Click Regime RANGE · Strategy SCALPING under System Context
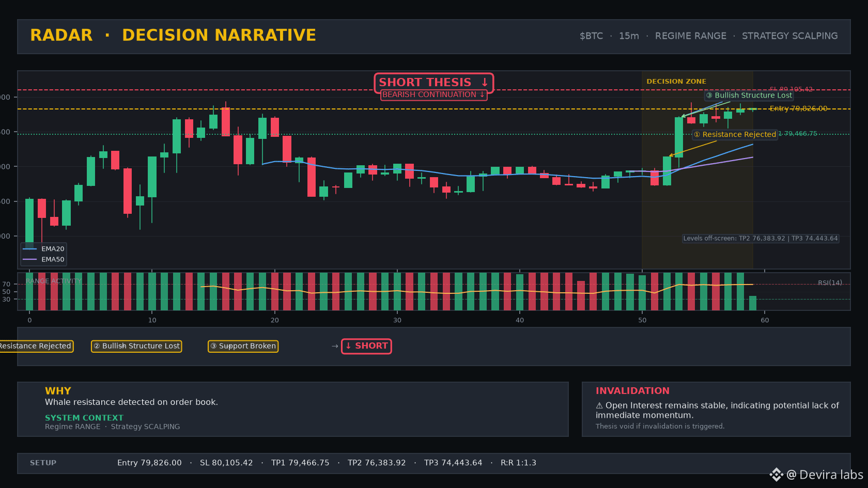The image size is (868, 488). tap(112, 427)
